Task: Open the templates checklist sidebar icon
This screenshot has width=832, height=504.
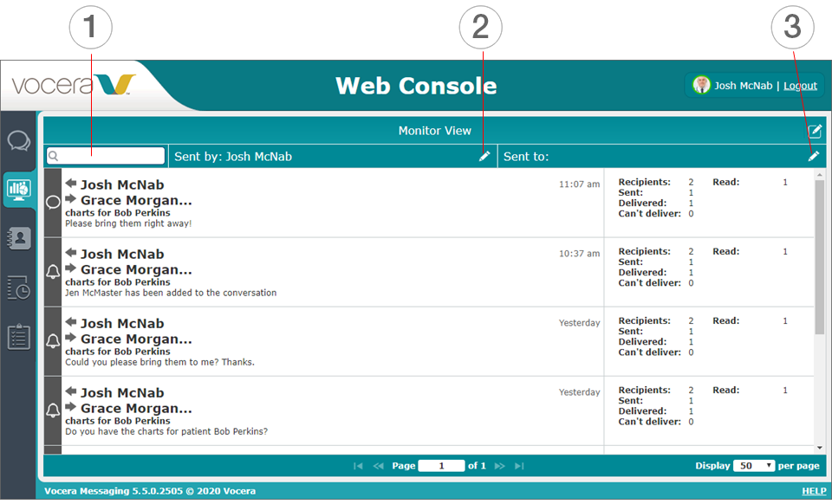Action: [x=19, y=338]
